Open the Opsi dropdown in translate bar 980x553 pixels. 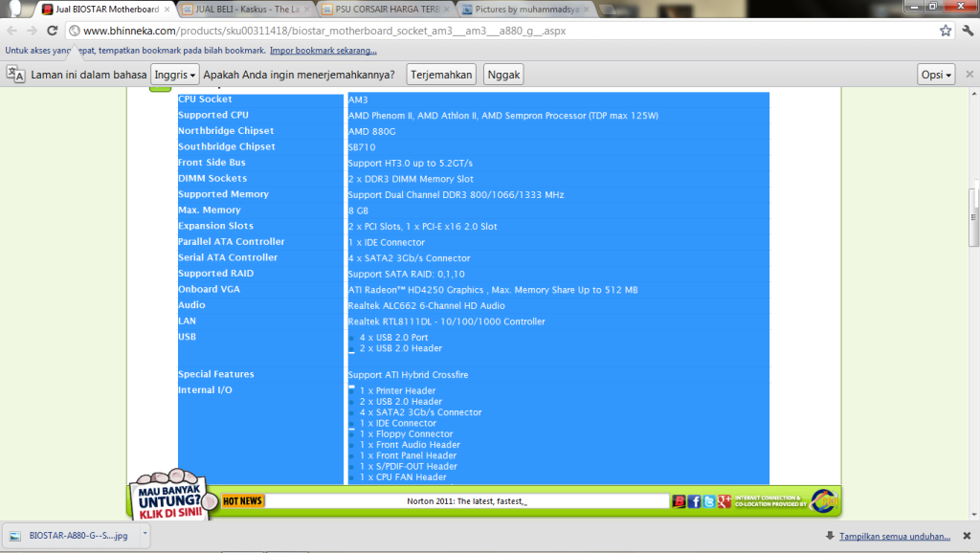click(x=936, y=75)
